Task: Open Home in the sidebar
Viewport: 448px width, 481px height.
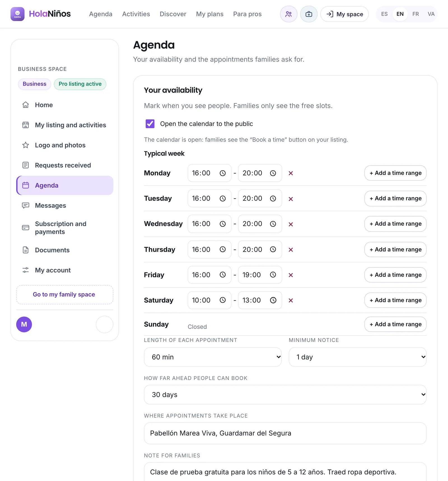Action: click(x=65, y=105)
